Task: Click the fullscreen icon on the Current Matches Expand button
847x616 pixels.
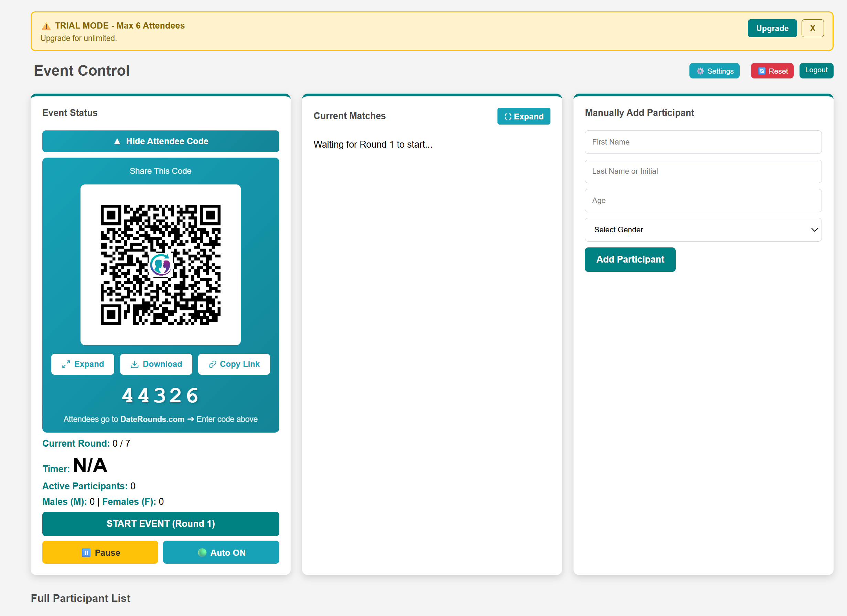Action: click(507, 117)
